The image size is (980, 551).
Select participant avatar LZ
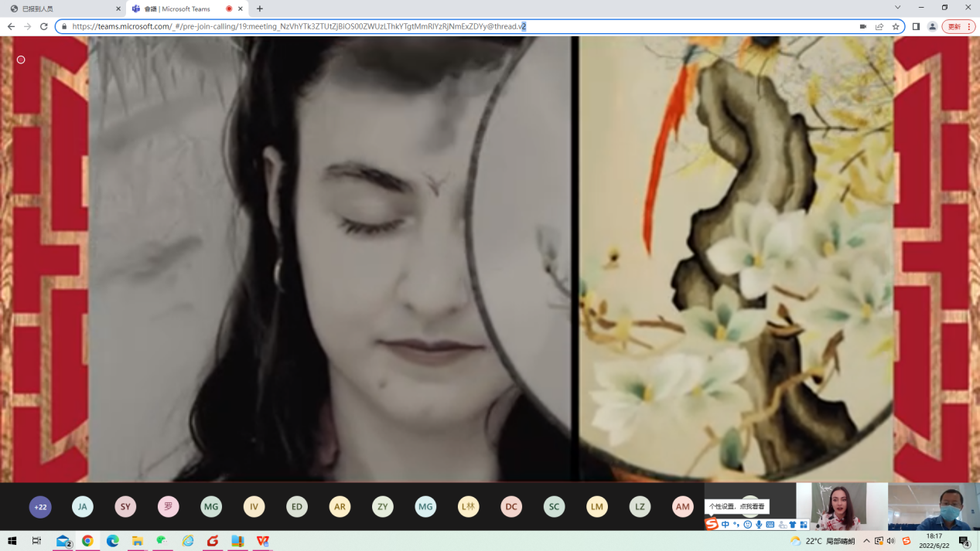tap(640, 507)
